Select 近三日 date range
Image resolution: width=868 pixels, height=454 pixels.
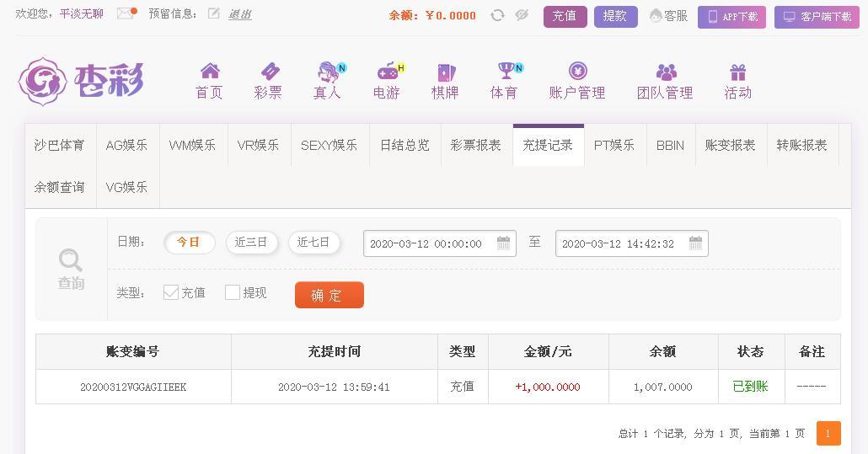point(251,243)
